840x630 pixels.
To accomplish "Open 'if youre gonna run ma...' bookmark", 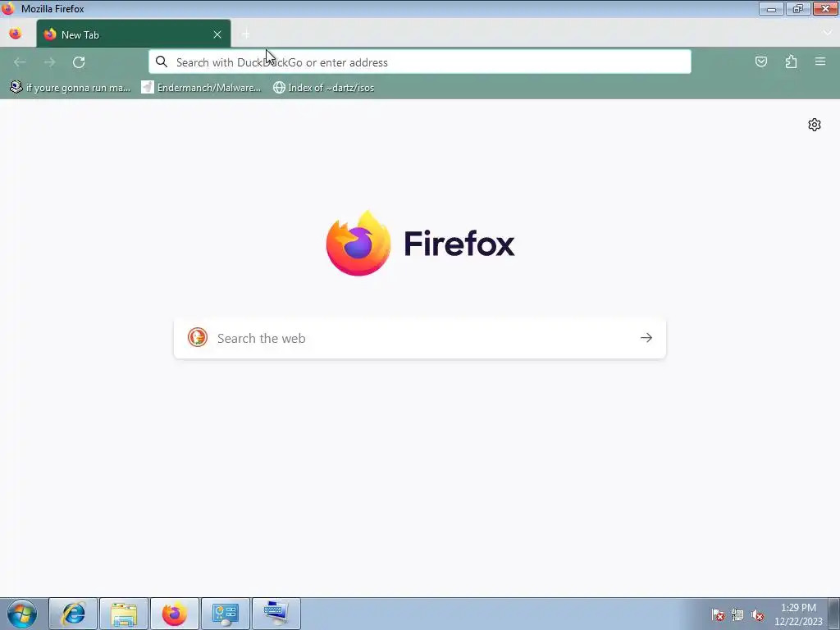I will click(71, 87).
